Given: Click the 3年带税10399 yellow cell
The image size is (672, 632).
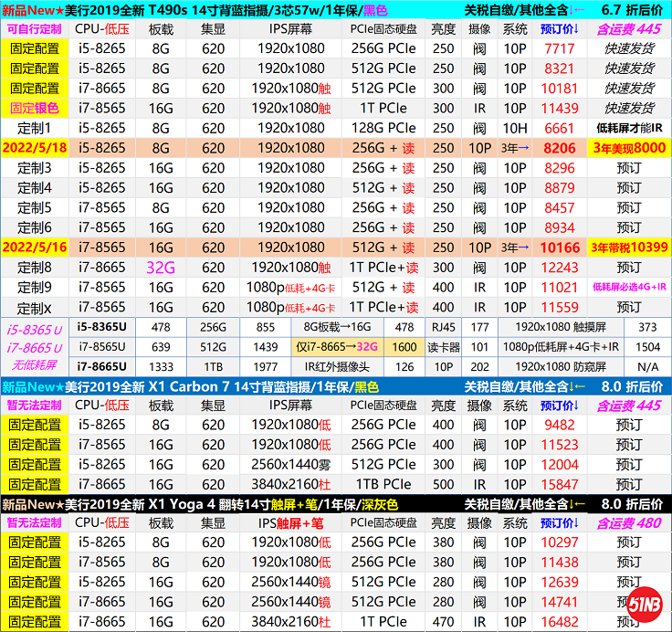Looking at the screenshot, I should [x=628, y=248].
